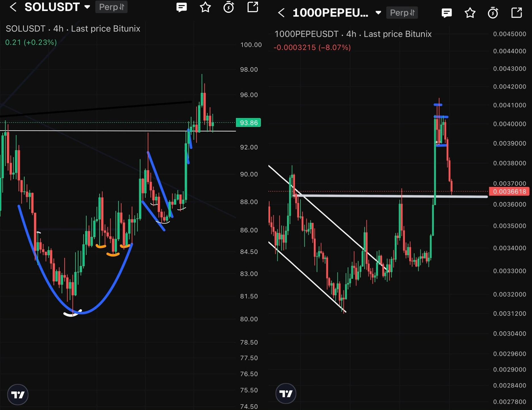
Task: Toggle SOLUSDT as a watchlist favorite
Action: (x=205, y=7)
